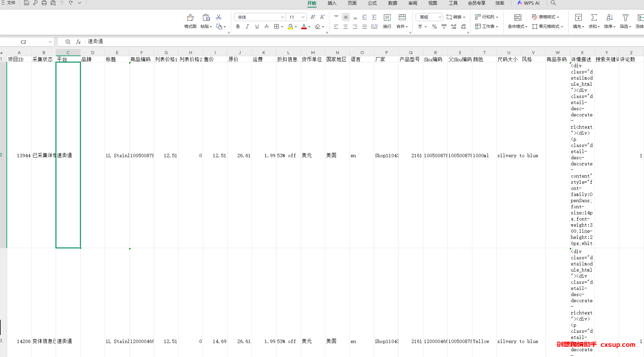Click the thousands separator icon

point(444,27)
